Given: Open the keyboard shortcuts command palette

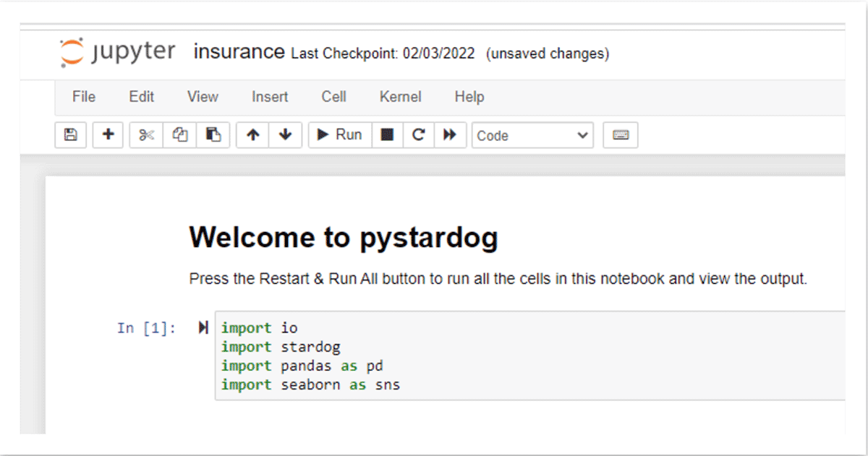Looking at the screenshot, I should 620,134.
